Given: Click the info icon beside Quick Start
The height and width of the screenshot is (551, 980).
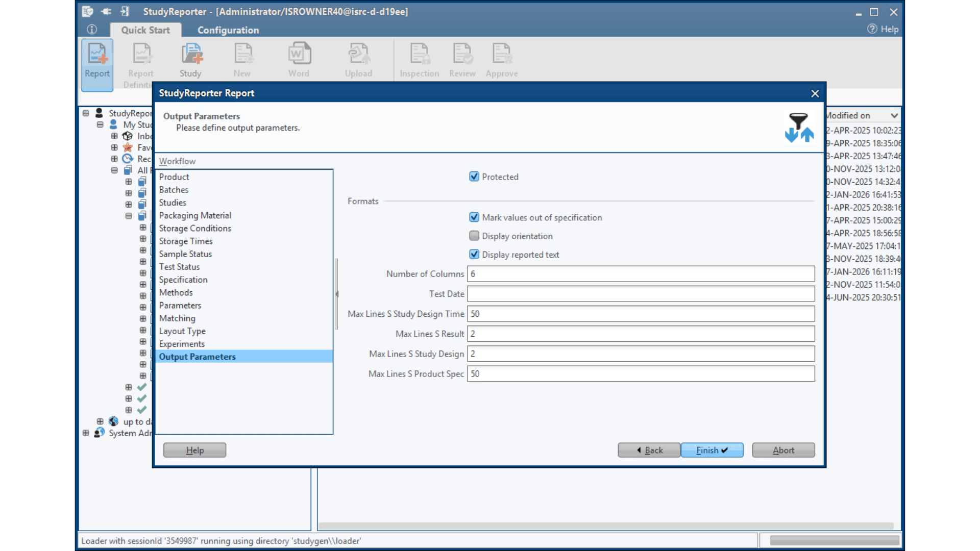Looking at the screenshot, I should [92, 30].
